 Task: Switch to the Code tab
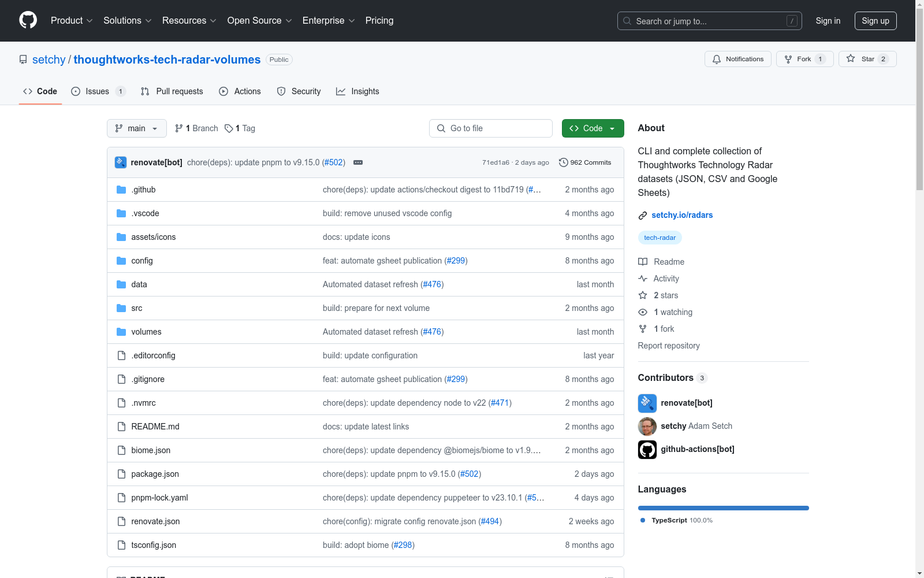40,91
